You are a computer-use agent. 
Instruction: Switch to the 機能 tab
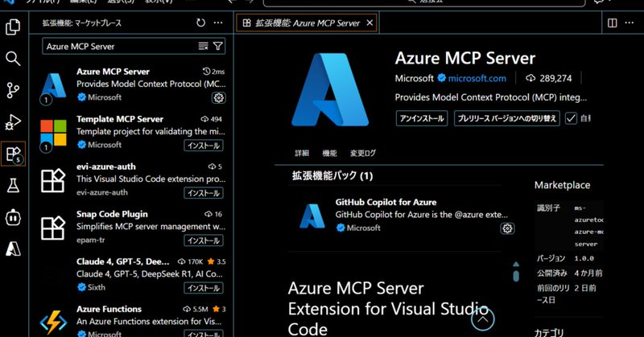pyautogui.click(x=329, y=153)
